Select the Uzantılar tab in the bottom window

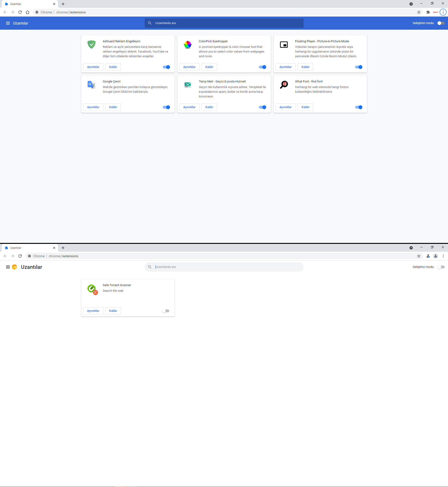(30, 248)
